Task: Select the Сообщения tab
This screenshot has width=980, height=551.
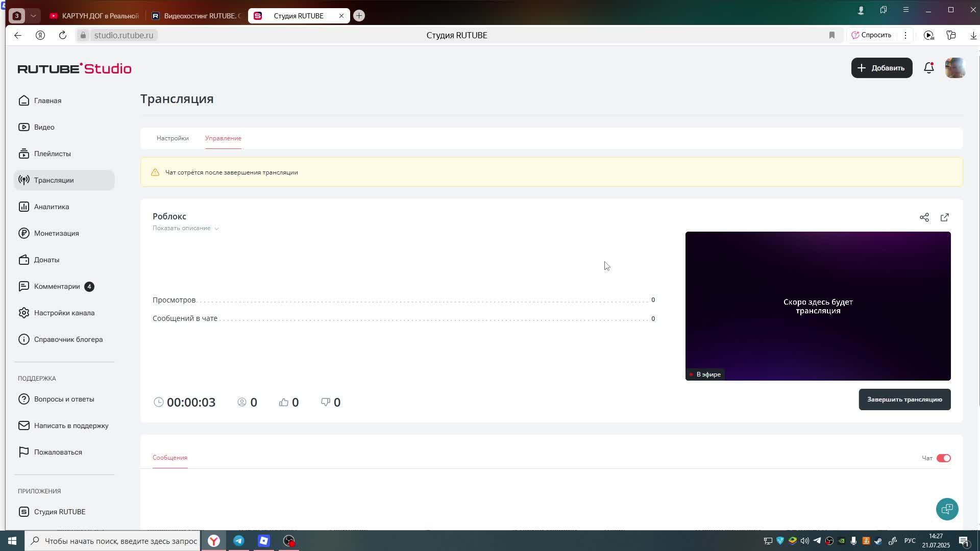Action: pos(170,458)
